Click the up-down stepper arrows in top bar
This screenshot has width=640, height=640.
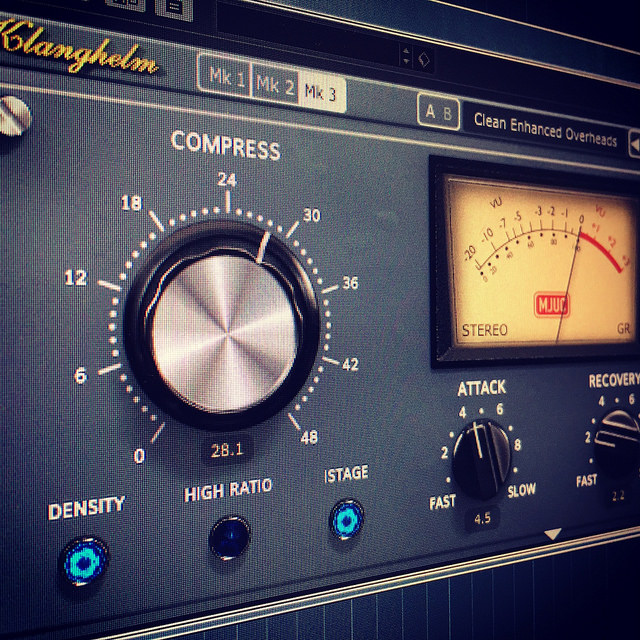click(x=406, y=56)
